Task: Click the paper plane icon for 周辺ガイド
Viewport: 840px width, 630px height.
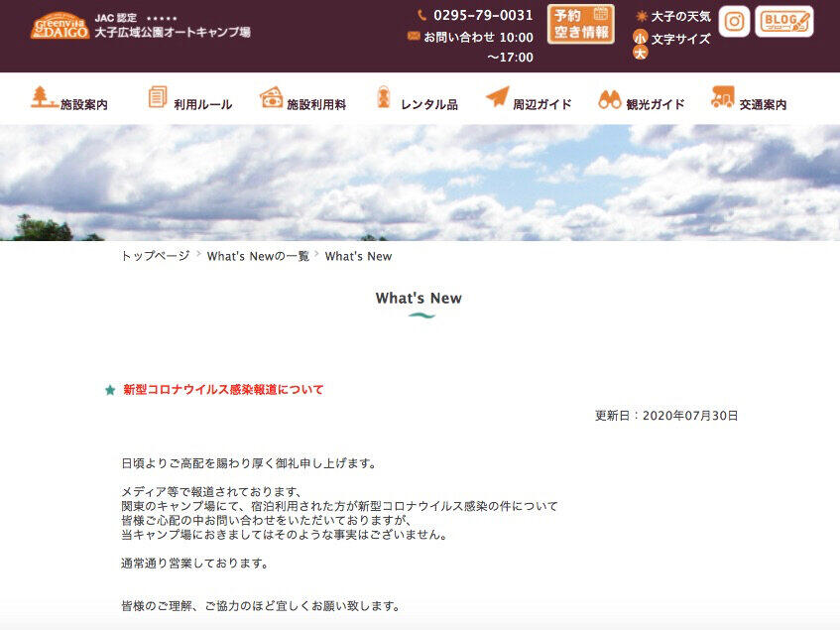Action: coord(497,97)
